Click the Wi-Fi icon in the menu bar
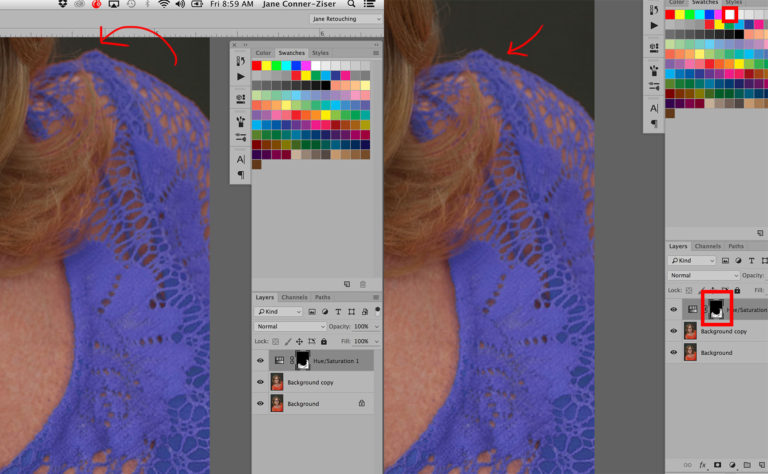This screenshot has height=474, width=768. pyautogui.click(x=164, y=4)
